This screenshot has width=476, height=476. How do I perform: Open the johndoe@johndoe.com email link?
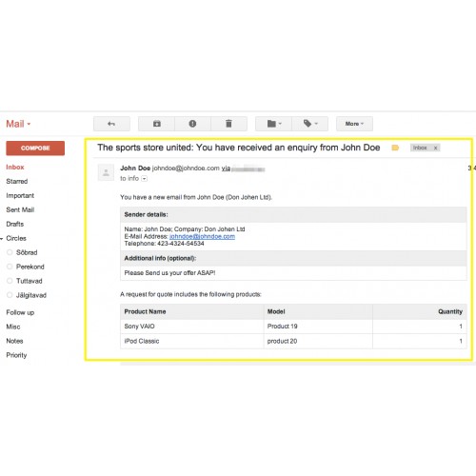pos(202,236)
